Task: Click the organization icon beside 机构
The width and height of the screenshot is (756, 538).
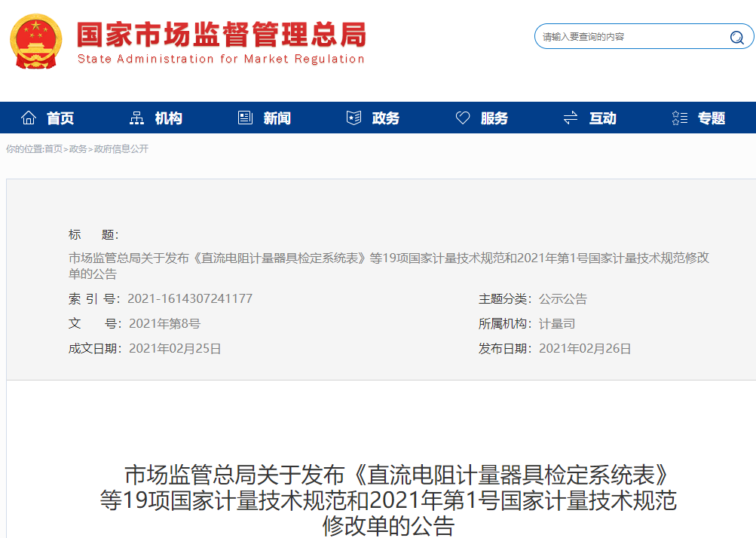Action: 136,118
